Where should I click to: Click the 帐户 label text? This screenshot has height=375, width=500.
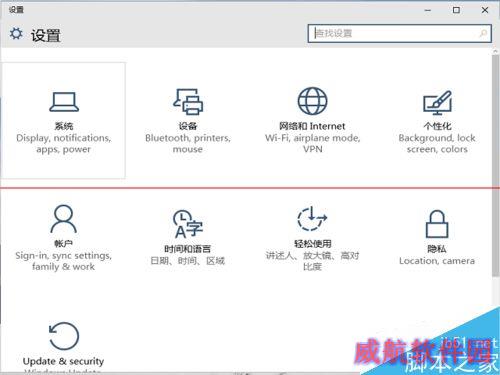(63, 244)
